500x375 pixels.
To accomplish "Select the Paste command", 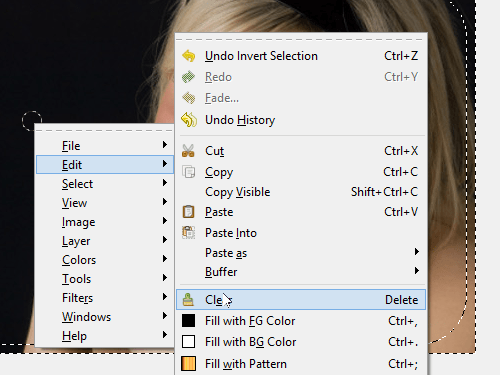I will point(301,212).
